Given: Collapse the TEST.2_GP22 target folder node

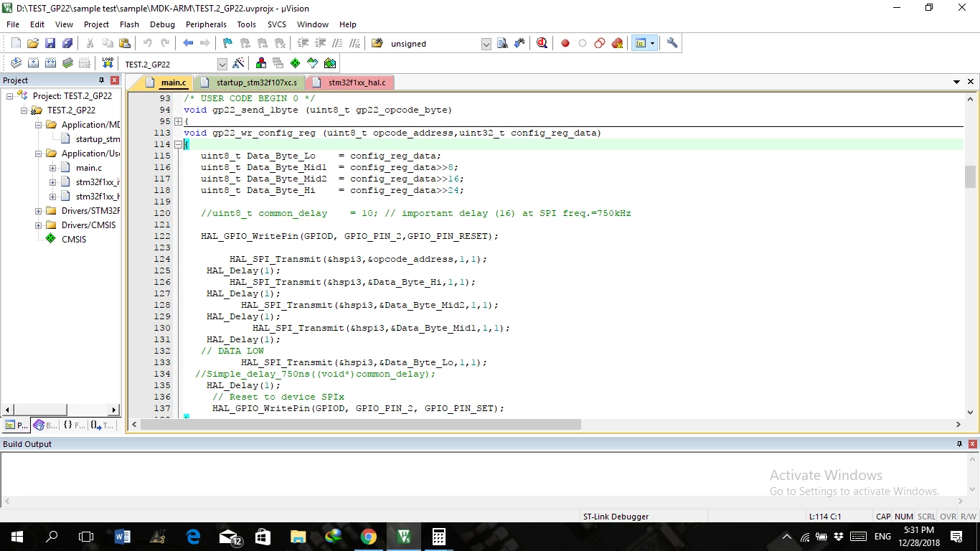Looking at the screenshot, I should pos(24,110).
